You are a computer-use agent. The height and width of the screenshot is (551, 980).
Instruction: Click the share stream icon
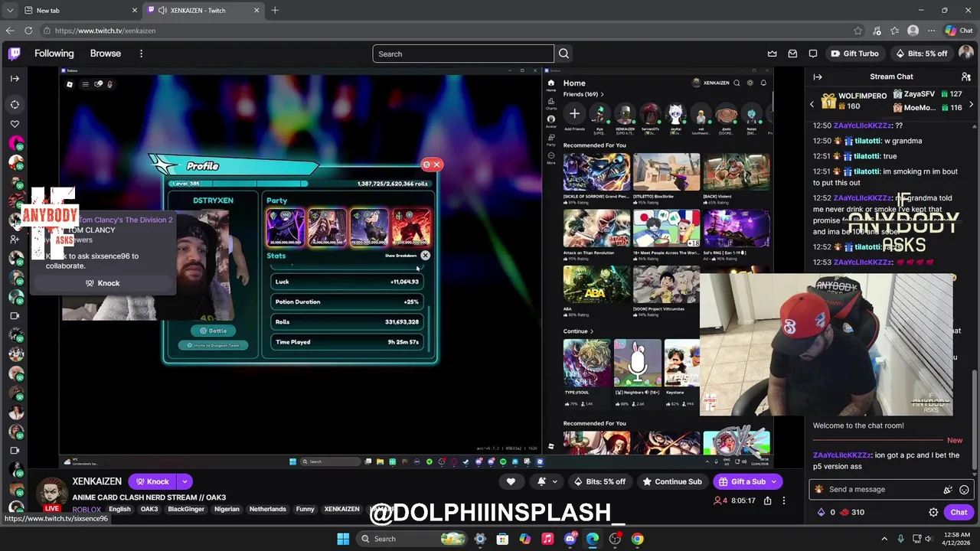[767, 500]
